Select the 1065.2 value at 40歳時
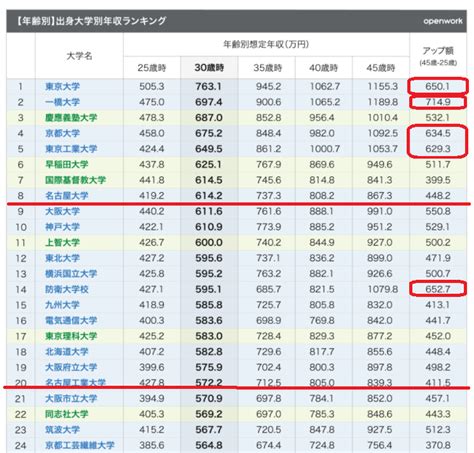Screen dimensions: 474x453 [x=325, y=102]
